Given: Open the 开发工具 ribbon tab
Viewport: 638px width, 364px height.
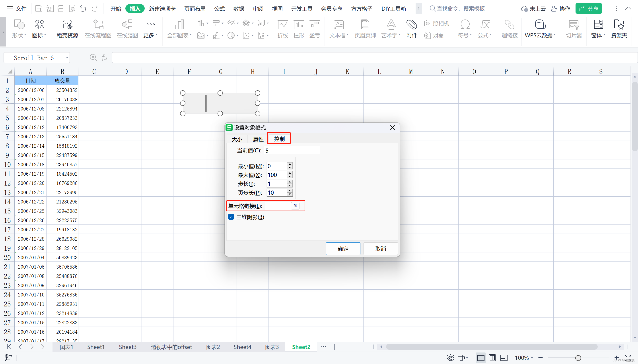Looking at the screenshot, I should coord(302,9).
